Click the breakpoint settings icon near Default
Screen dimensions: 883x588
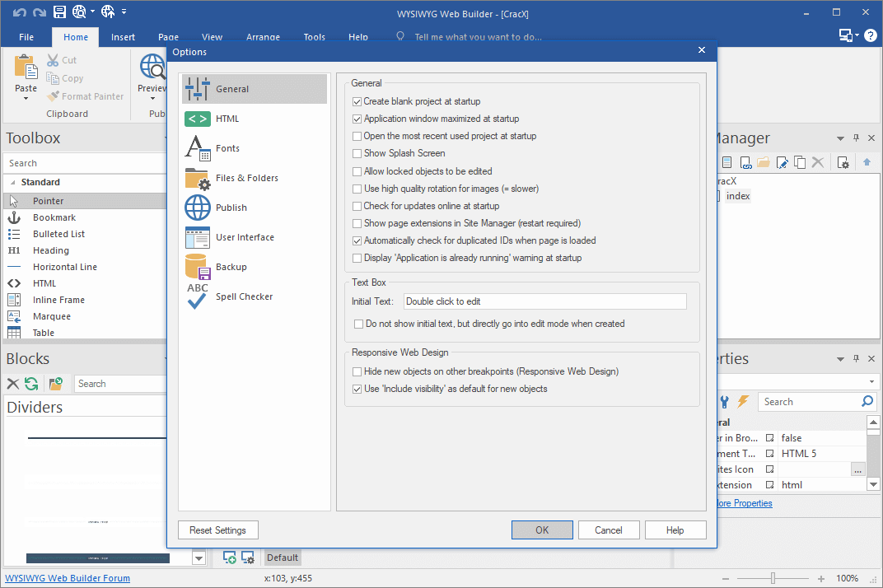[248, 558]
